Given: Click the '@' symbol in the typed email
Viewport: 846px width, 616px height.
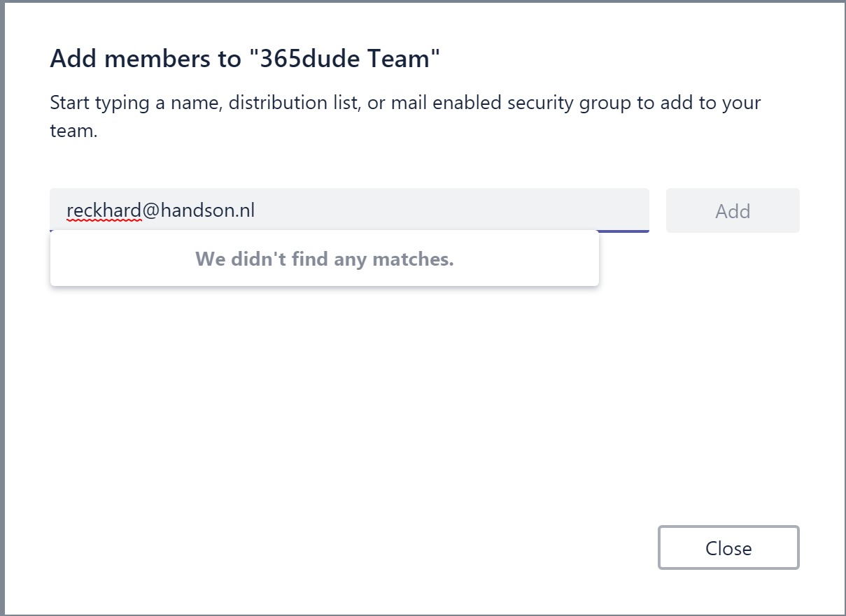Looking at the screenshot, I should [x=151, y=210].
